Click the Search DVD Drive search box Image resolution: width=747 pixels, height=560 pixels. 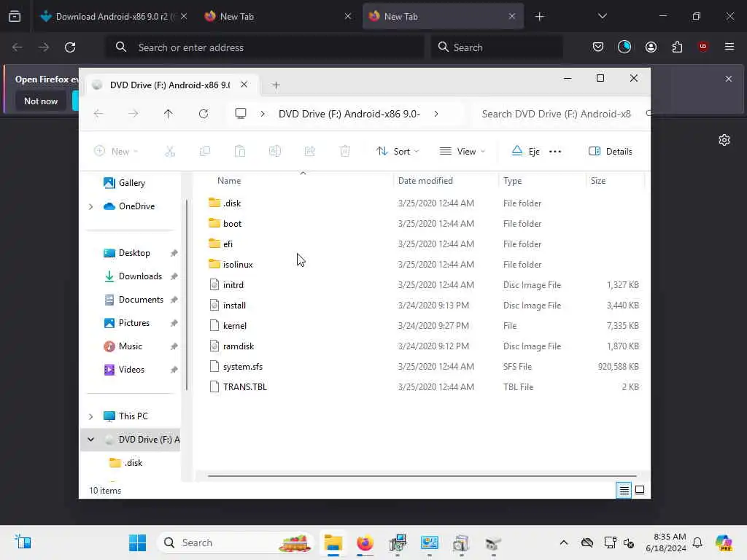click(560, 114)
